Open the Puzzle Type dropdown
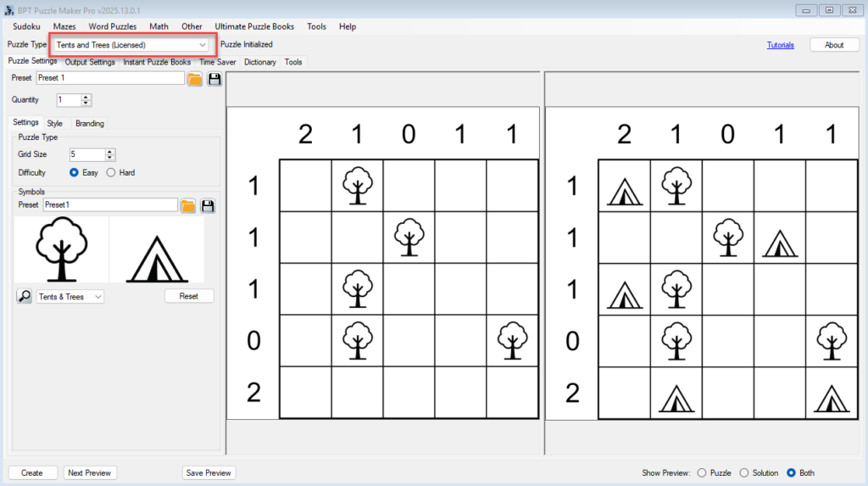The width and height of the screenshot is (868, 486). tap(131, 44)
